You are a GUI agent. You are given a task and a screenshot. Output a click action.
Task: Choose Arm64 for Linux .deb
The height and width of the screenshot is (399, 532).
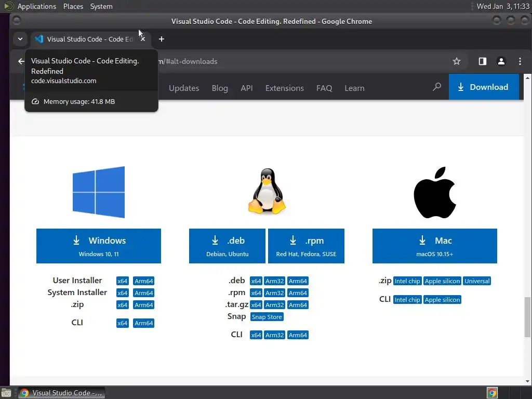298,281
